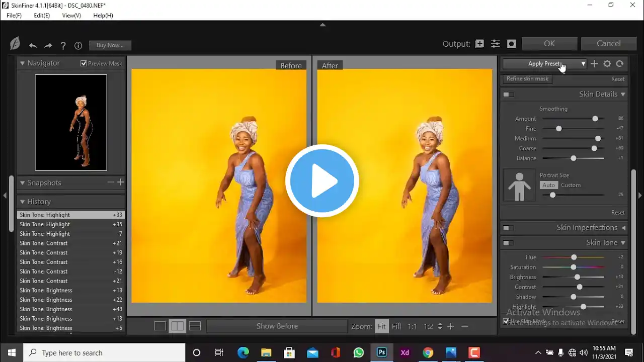Switch to top-bottom split view icon
The height and width of the screenshot is (362, 644).
[195, 326]
